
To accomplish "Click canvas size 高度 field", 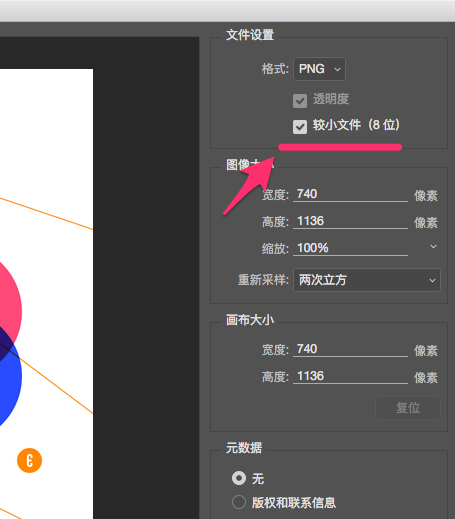I will [x=350, y=376].
